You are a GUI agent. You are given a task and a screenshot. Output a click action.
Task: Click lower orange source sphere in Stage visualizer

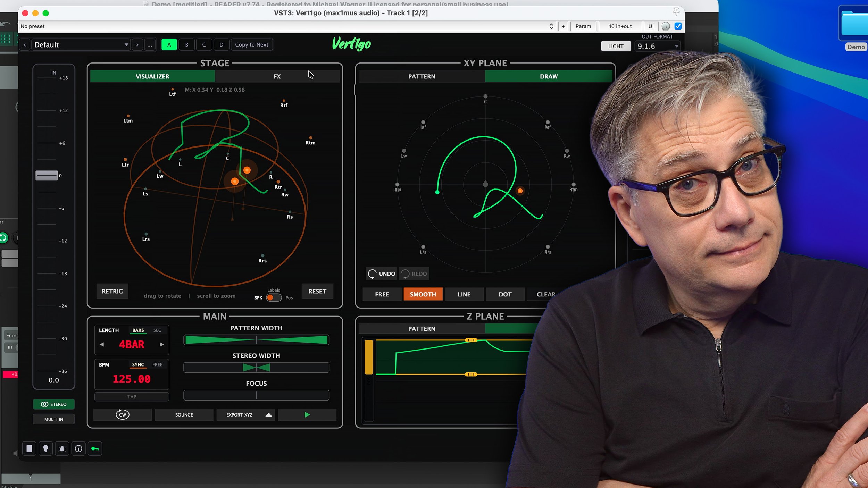235,181
